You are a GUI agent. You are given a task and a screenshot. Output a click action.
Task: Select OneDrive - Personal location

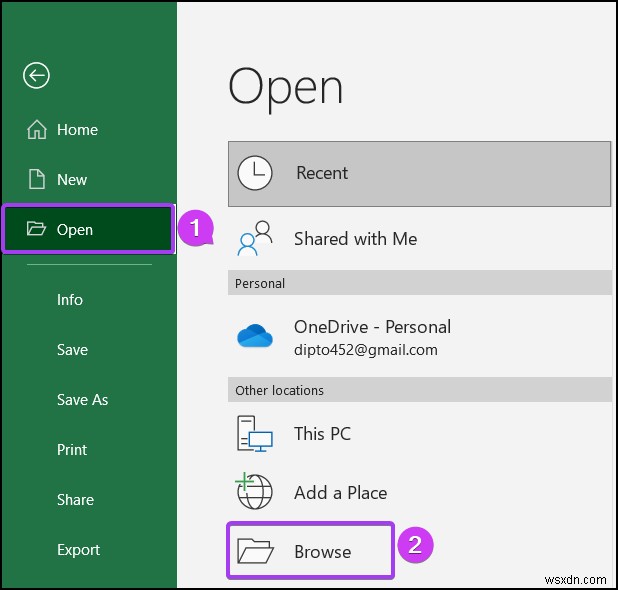pos(419,337)
